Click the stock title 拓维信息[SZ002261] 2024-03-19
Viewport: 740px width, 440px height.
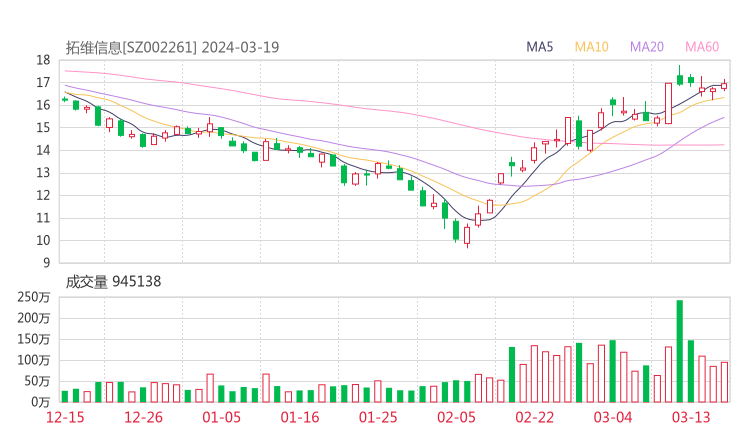point(172,47)
